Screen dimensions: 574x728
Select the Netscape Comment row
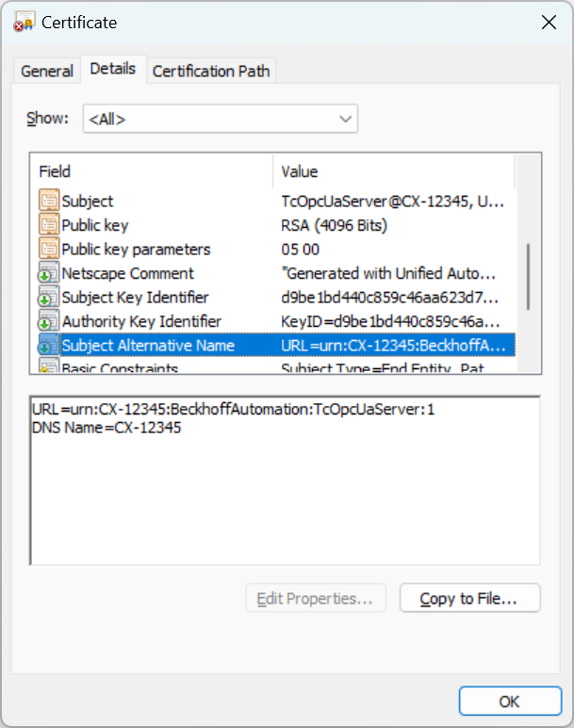click(x=276, y=273)
